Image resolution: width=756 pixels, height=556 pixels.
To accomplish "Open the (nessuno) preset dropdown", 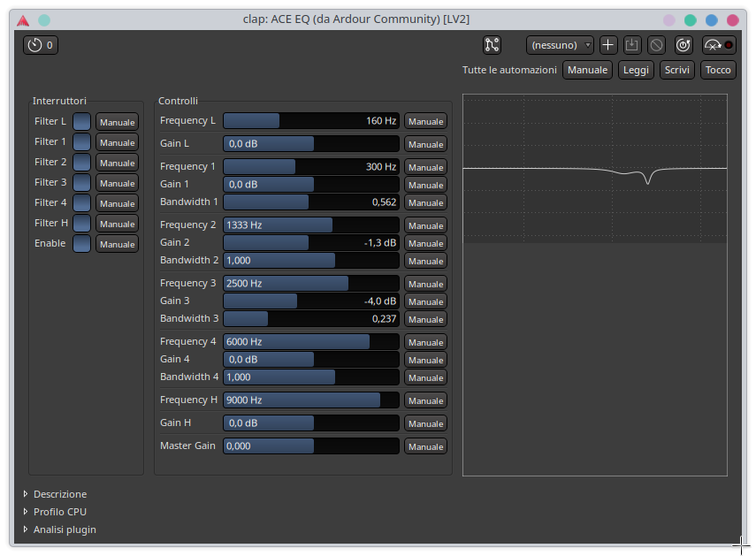I will [x=558, y=44].
